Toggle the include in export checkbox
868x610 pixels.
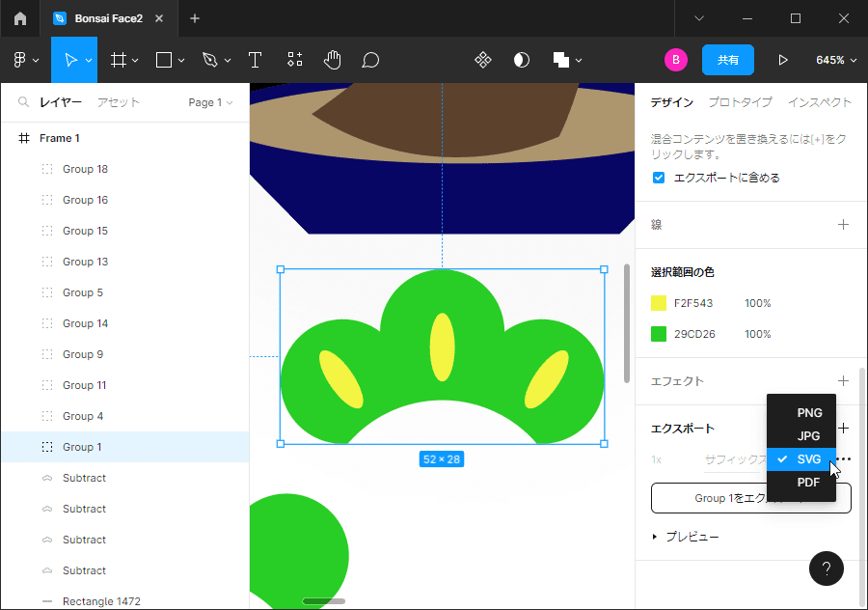[658, 178]
